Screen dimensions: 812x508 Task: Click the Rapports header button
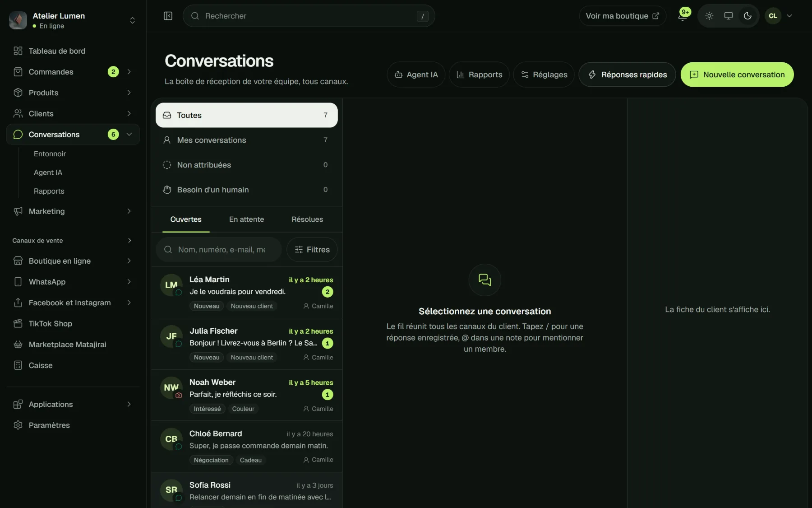[479, 75]
